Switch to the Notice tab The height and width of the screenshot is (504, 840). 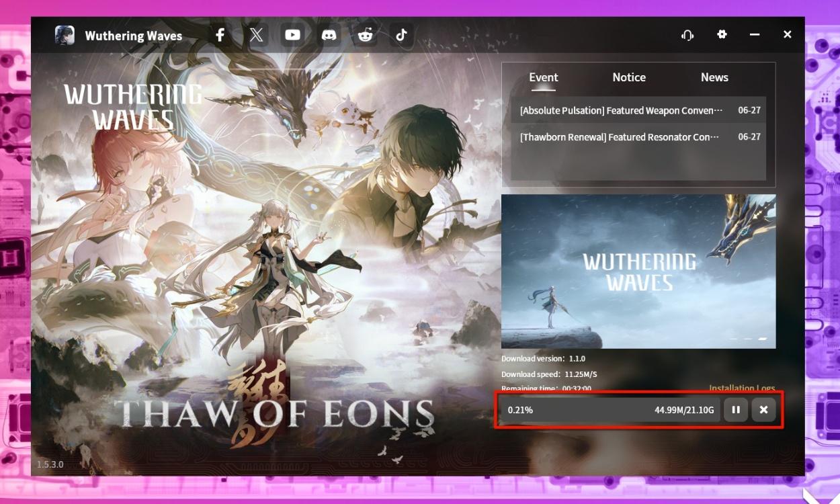pyautogui.click(x=629, y=77)
